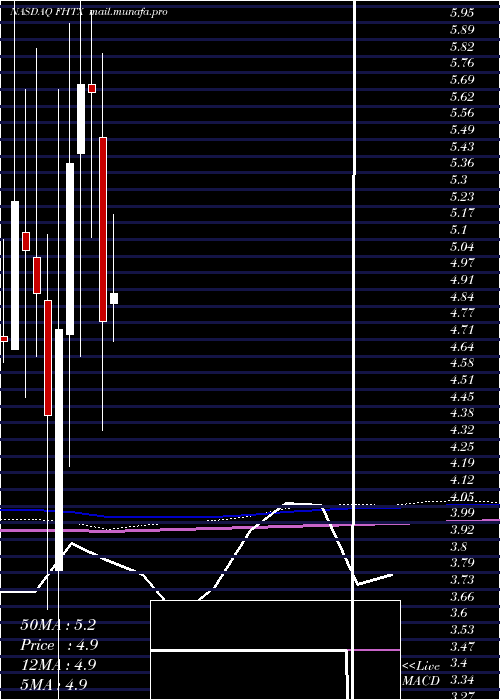
Task: Click the 3.79 price axis label
Action: 462,563
